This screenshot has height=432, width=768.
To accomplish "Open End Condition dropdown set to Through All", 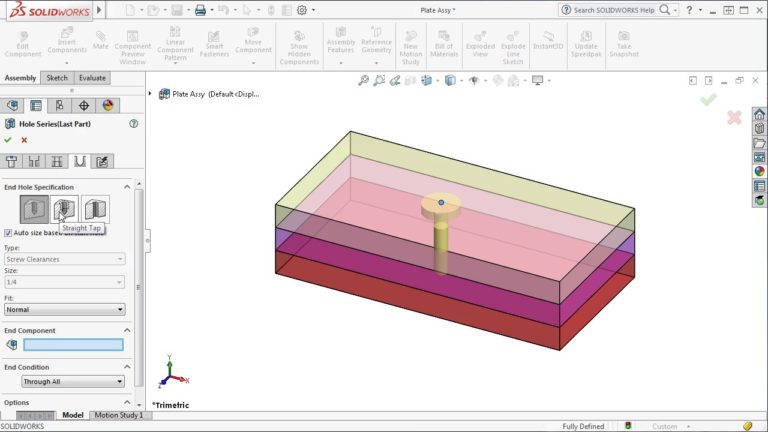I will click(73, 382).
